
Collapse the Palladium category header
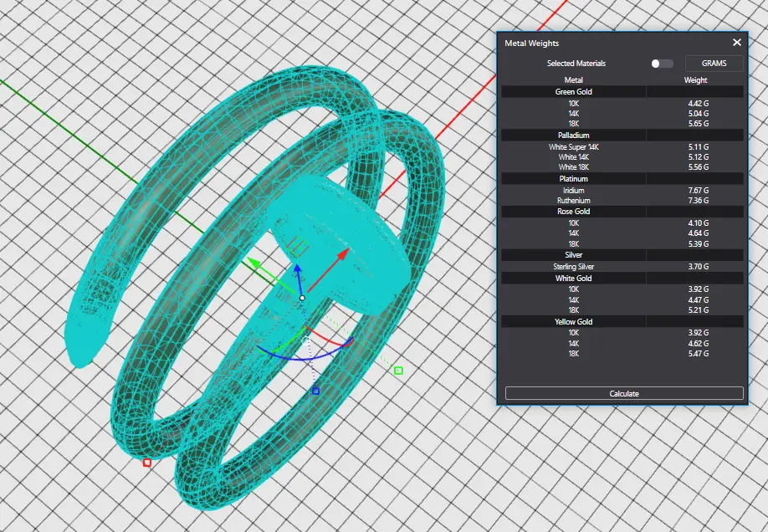click(x=573, y=136)
